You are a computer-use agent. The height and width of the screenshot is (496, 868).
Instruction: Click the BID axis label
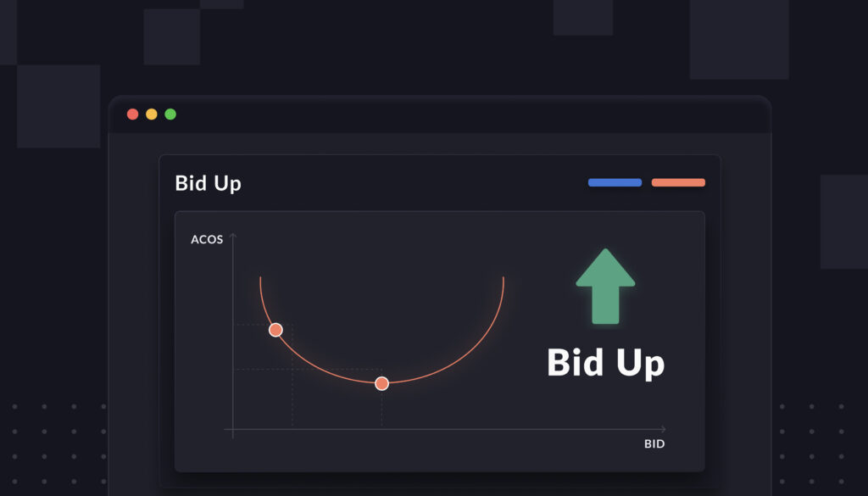[x=654, y=444]
